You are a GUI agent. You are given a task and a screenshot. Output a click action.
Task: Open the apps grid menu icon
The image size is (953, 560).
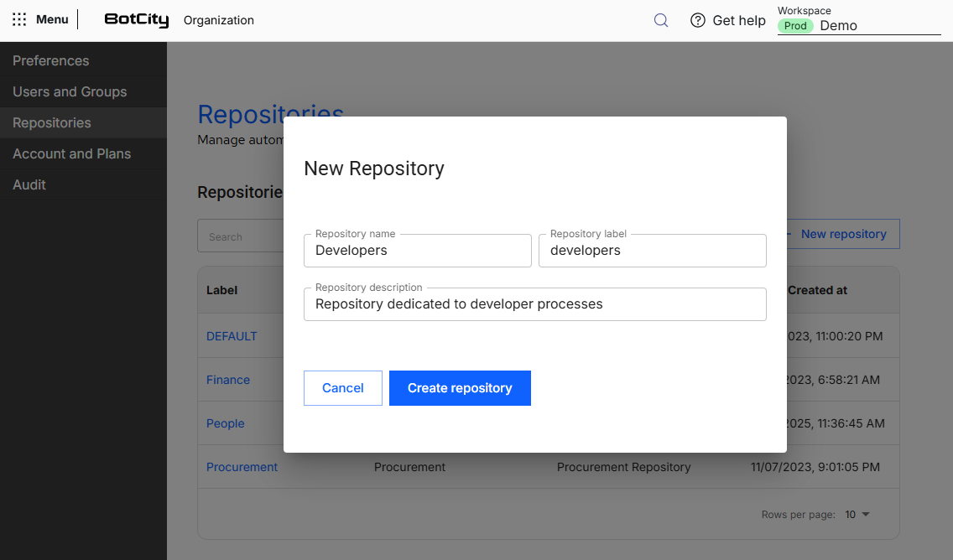coord(19,19)
